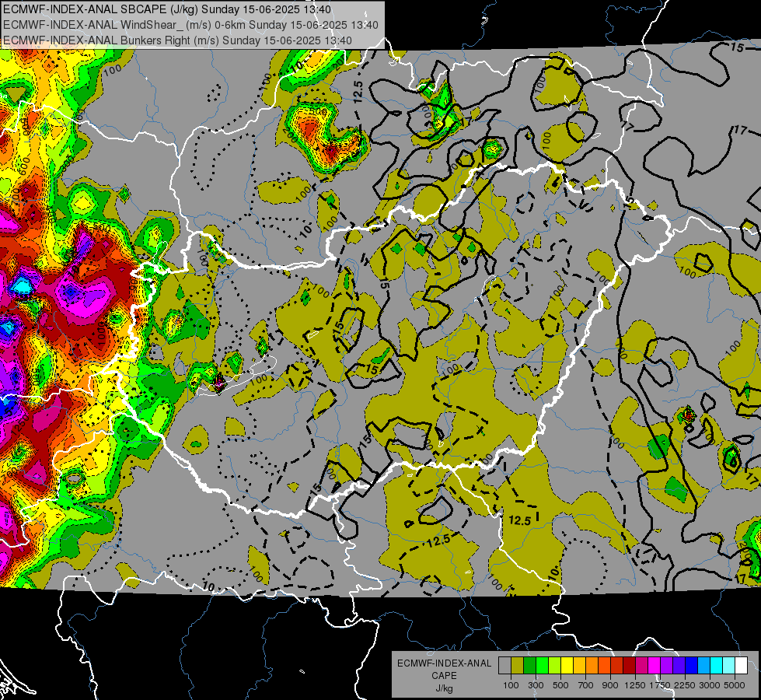The height and width of the screenshot is (700, 761).
Task: Click the legend tick label 2250
Action: point(685,685)
